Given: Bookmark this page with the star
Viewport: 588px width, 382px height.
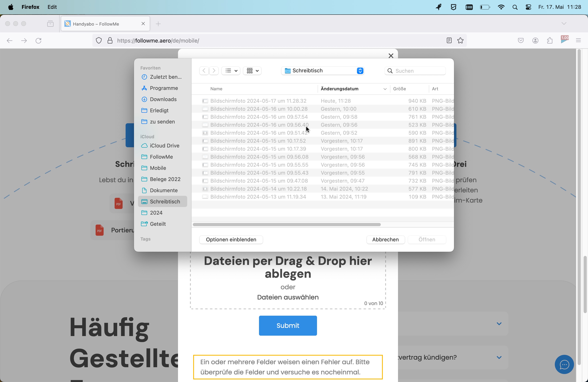Looking at the screenshot, I should coord(460,41).
